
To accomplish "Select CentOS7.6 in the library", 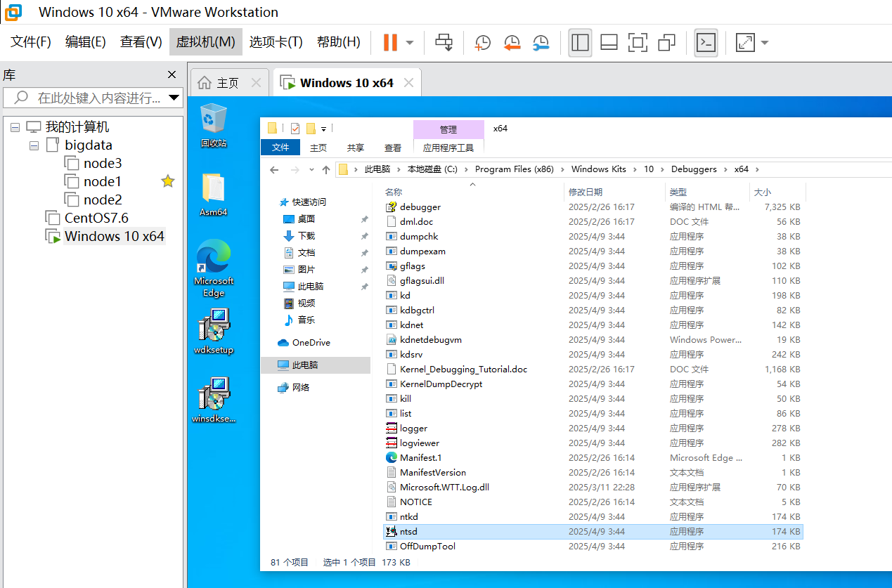I will click(96, 218).
